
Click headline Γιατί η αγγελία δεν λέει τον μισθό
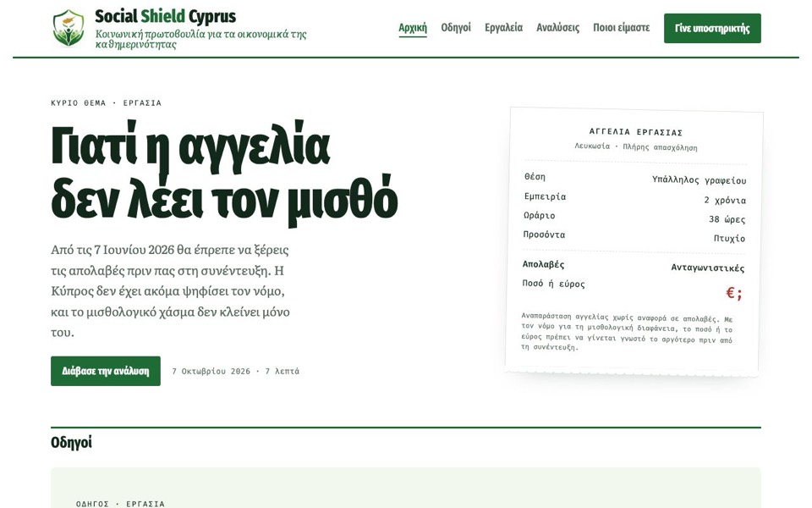[224, 172]
